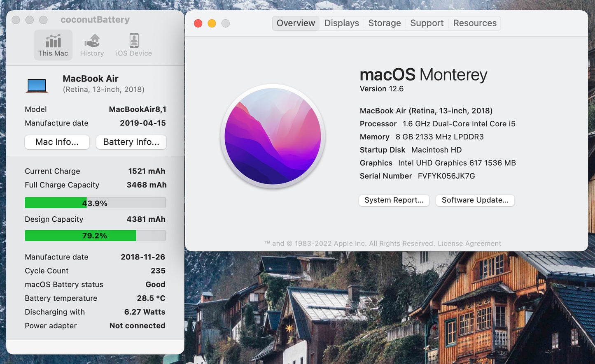Minimize About This Mac with yellow button
595x364 pixels.
(212, 23)
